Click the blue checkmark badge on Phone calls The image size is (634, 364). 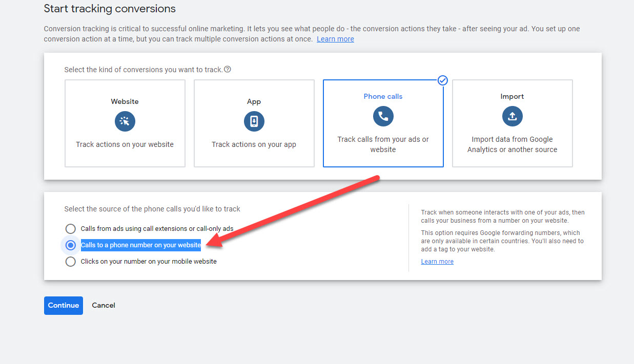(443, 80)
